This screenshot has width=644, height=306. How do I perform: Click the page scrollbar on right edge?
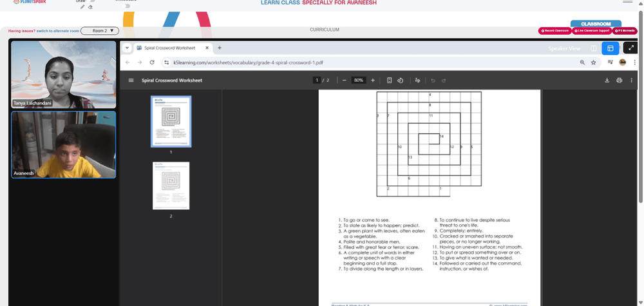[x=641, y=107]
